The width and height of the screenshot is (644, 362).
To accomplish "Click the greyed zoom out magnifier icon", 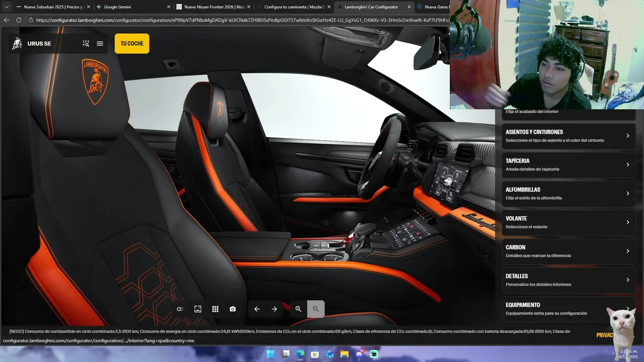I will pos(316,309).
